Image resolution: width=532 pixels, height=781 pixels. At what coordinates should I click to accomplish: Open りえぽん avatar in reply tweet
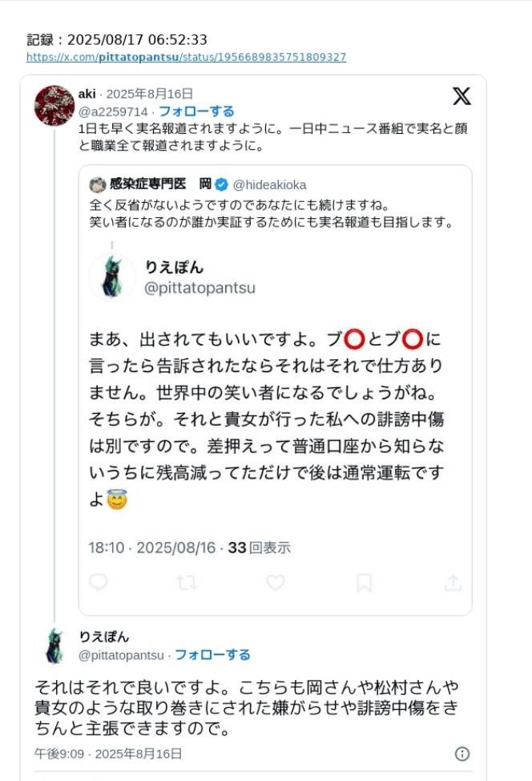pos(54,646)
